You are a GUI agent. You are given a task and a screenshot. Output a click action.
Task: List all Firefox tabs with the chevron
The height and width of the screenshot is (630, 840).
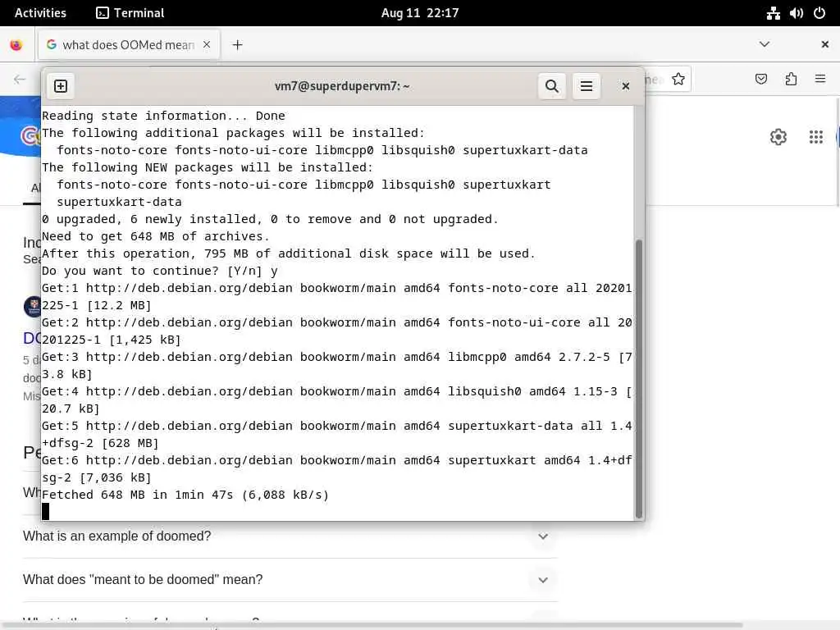click(765, 44)
